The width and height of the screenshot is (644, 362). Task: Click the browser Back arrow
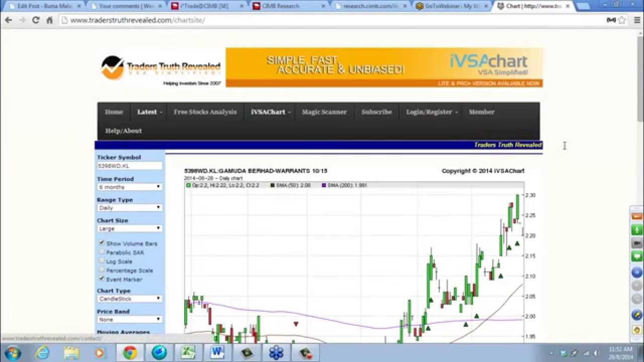(9, 20)
